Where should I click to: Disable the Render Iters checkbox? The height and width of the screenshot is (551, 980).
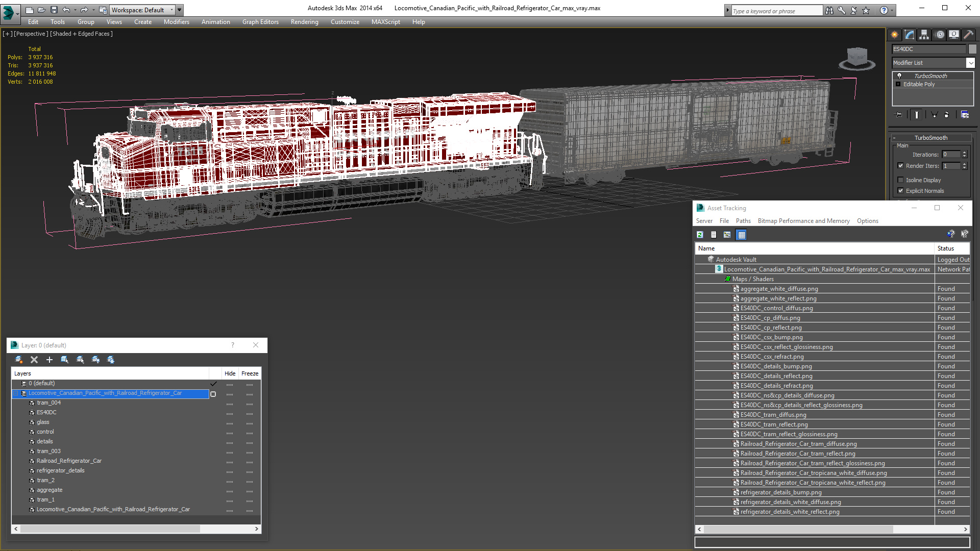click(901, 166)
